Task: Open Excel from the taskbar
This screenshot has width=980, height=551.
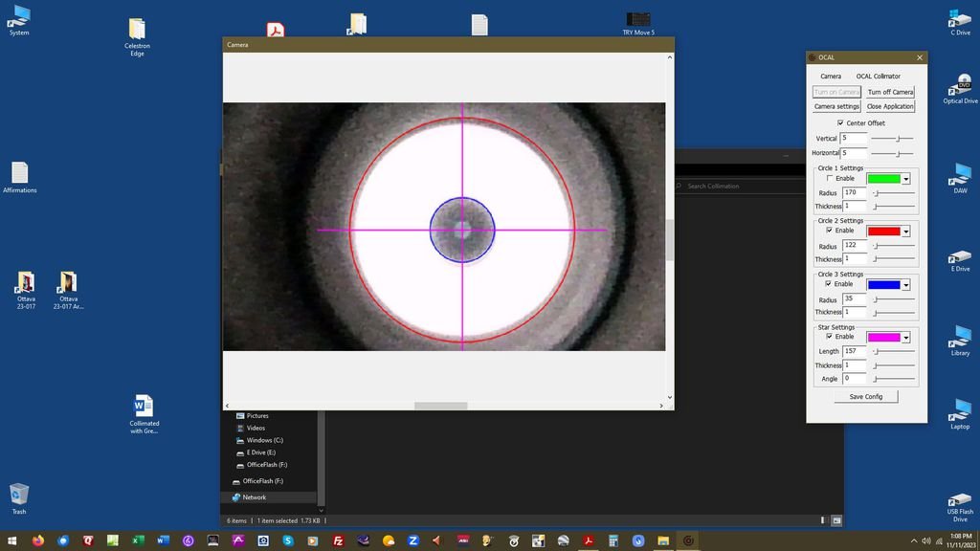Action: click(138, 540)
